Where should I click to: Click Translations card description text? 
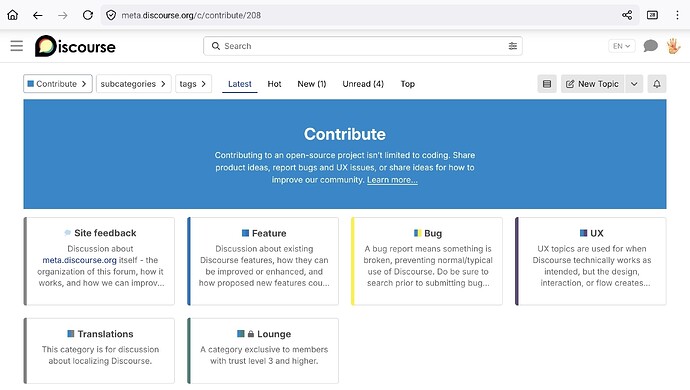tap(100, 355)
